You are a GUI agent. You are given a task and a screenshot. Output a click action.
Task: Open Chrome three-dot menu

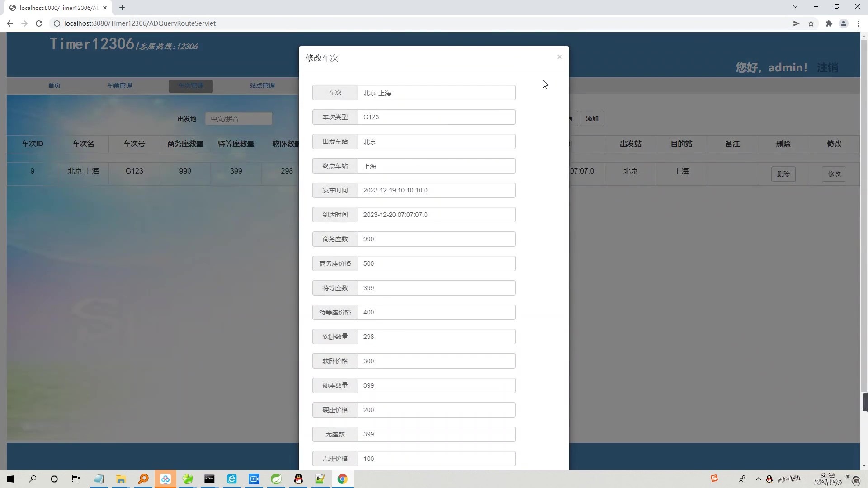858,23
